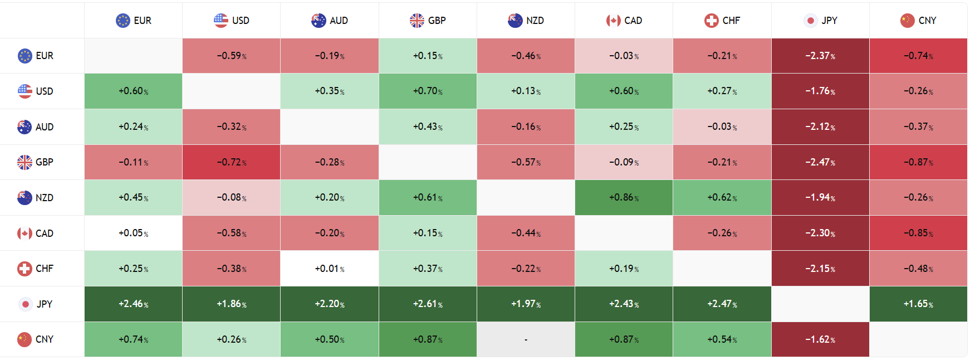
Task: Click the empty dash cell in CNY row
Action: pyautogui.click(x=526, y=339)
